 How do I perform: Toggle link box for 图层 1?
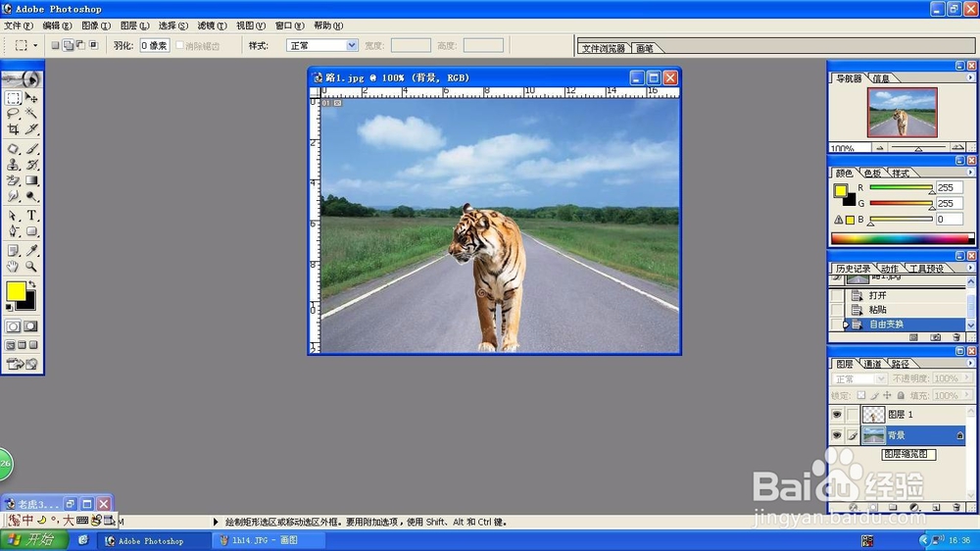[853, 414]
